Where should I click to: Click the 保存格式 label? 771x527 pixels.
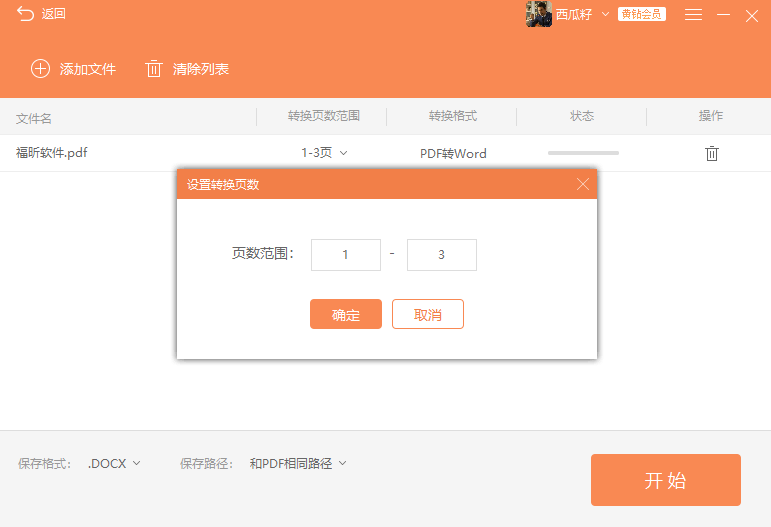pos(44,464)
